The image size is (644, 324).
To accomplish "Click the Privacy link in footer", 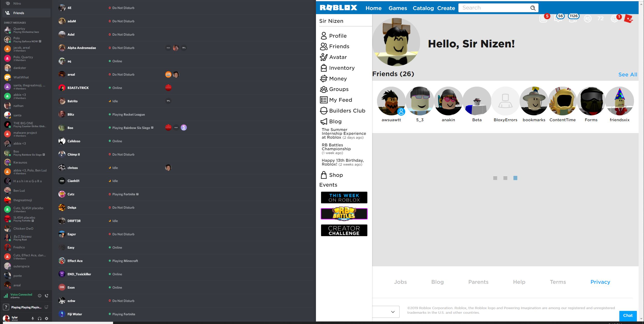I will click(600, 282).
